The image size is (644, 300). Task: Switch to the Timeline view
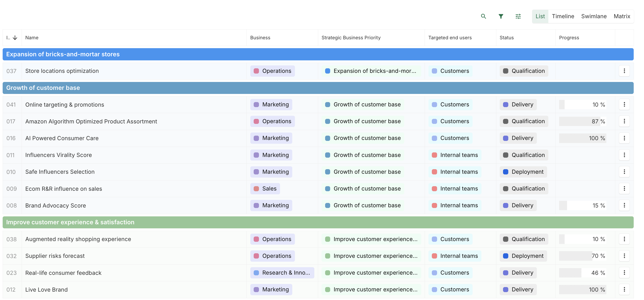tap(563, 16)
